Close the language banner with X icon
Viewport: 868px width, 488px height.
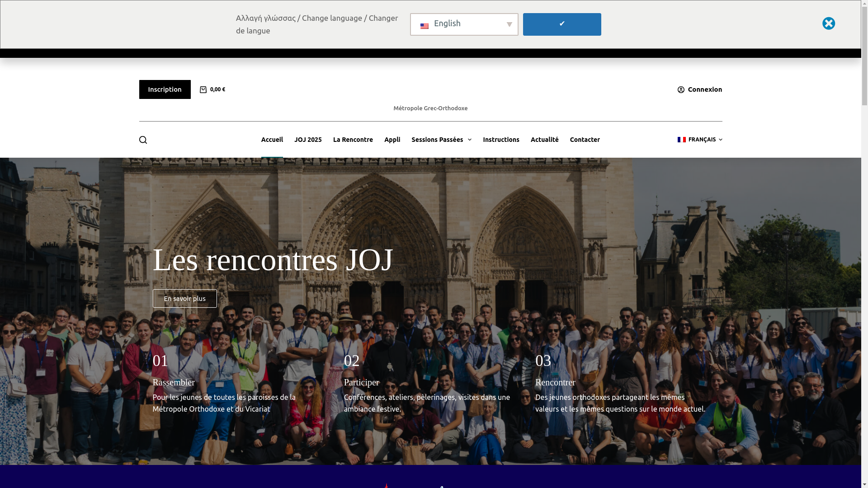pos(828,23)
